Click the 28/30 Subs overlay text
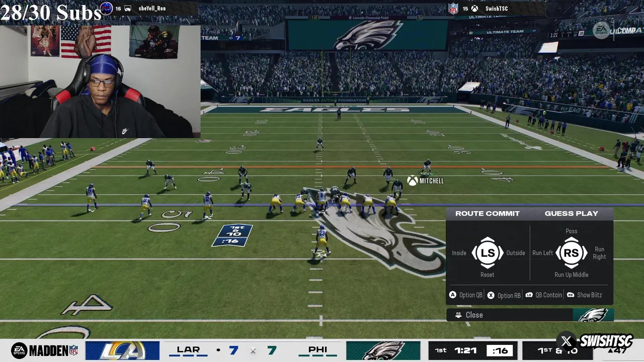644x362 pixels. [51, 13]
